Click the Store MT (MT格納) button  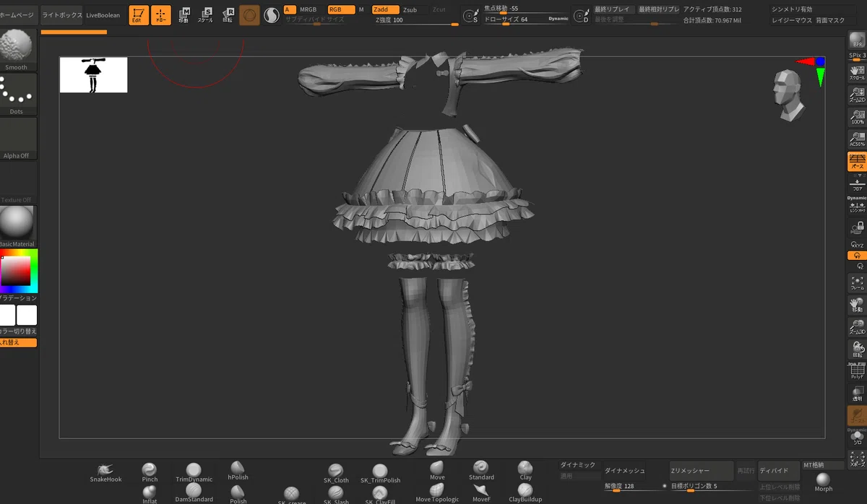point(823,466)
